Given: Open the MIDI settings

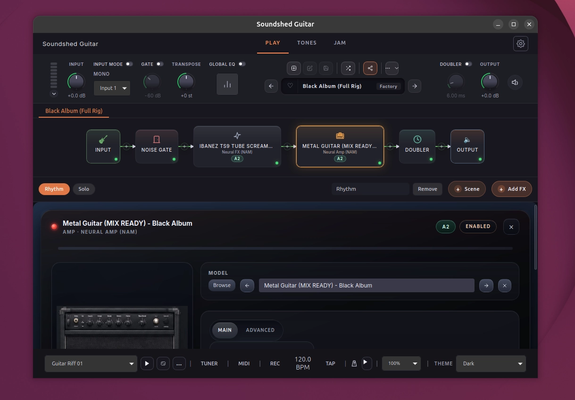Looking at the screenshot, I should tap(244, 363).
